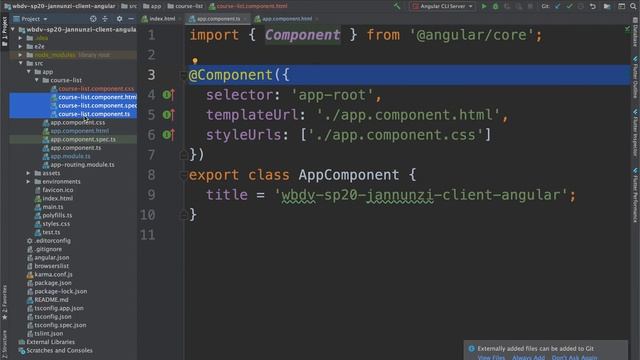Click the Git commit checkmark icon
Image resolution: width=640 pixels, height=360 pixels.
click(x=569, y=6)
